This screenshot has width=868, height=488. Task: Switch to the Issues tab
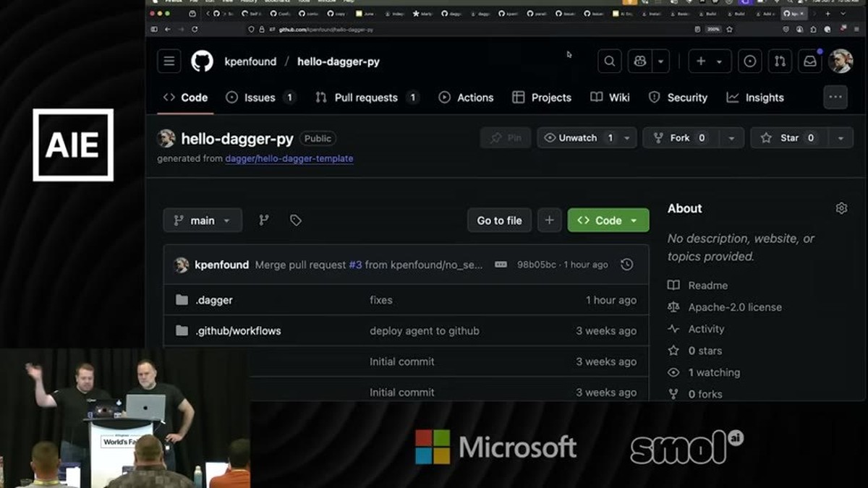pos(260,98)
